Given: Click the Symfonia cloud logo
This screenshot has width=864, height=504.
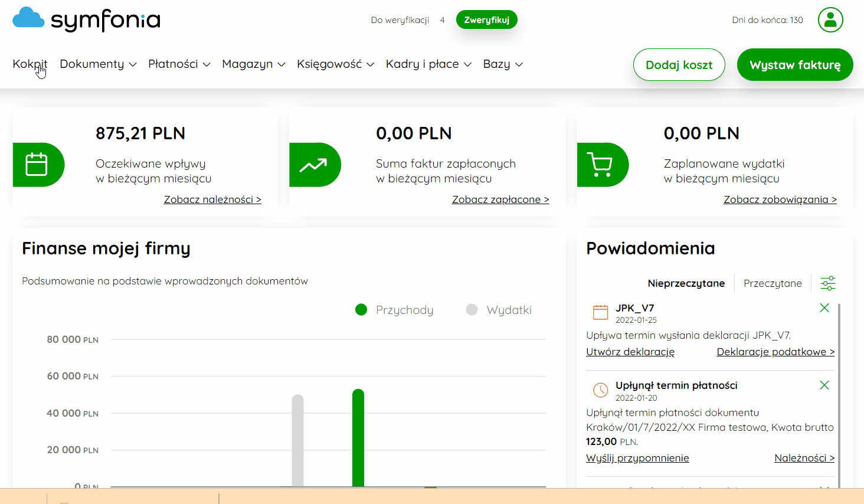Looking at the screenshot, I should [x=86, y=19].
